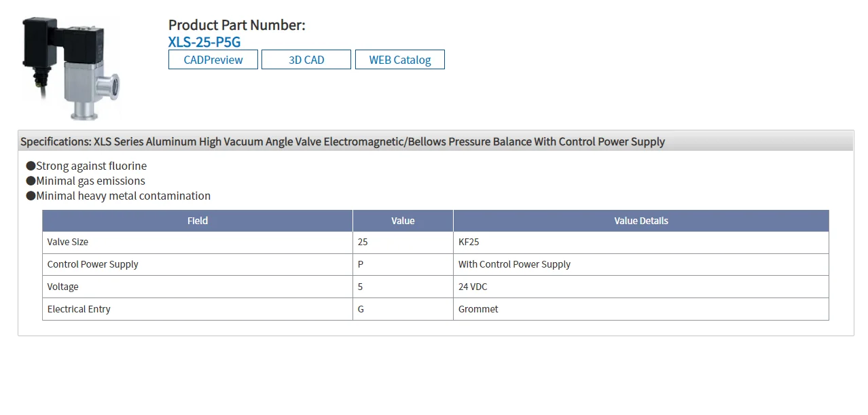Click the Strong against fluorine bullet text

point(91,166)
